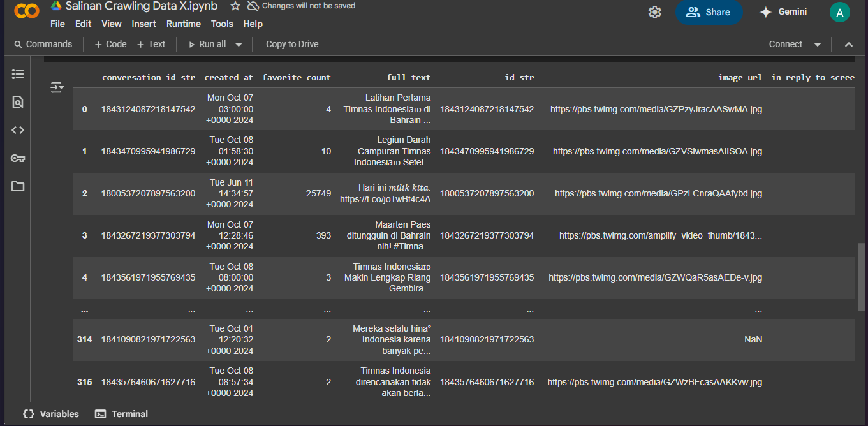Screen dimensions: 868x426
Task: Open the Code snippets sidebar icon
Action: tap(18, 130)
